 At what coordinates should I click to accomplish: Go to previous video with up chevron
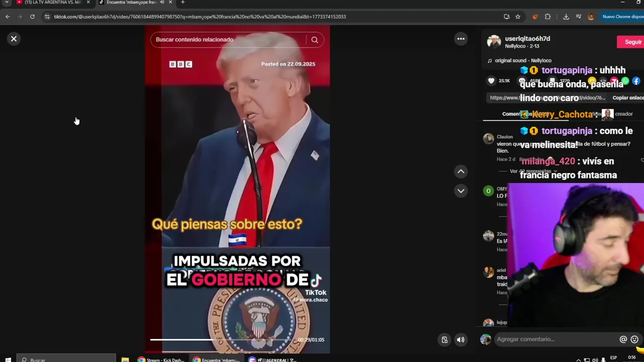point(461,171)
